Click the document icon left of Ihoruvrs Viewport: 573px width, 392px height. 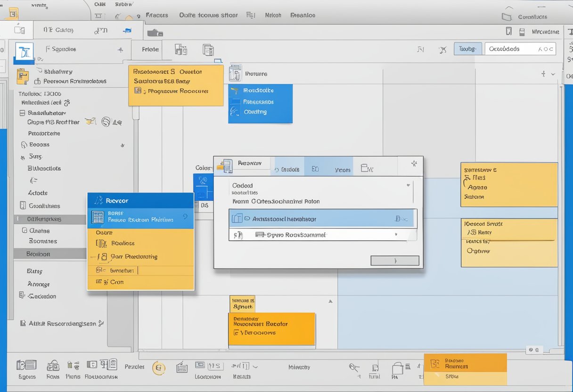click(x=235, y=73)
